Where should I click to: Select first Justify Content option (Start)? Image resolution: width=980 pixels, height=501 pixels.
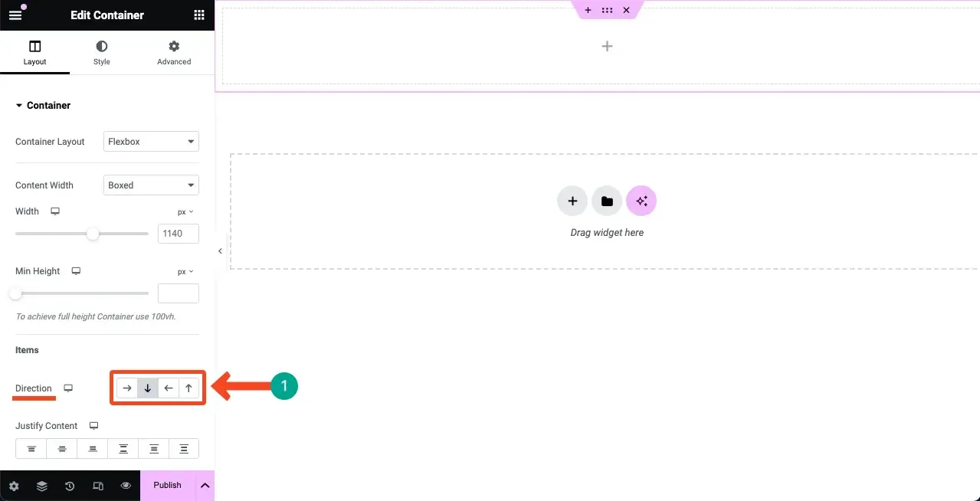[31, 448]
